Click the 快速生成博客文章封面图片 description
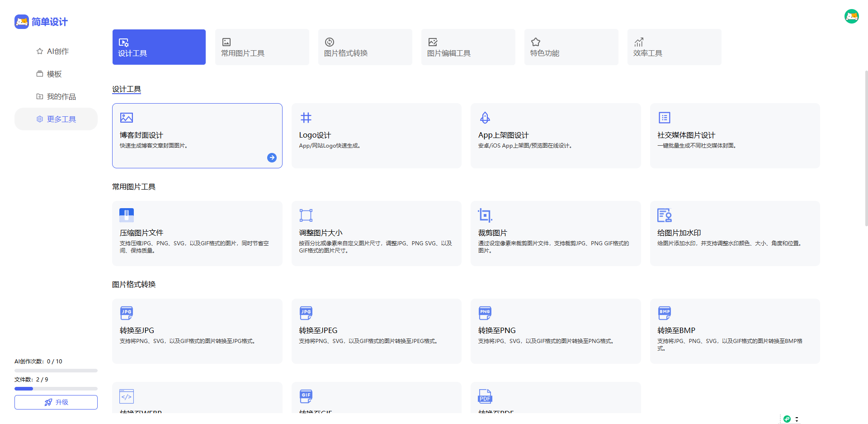This screenshot has height=424, width=868. pos(154,146)
